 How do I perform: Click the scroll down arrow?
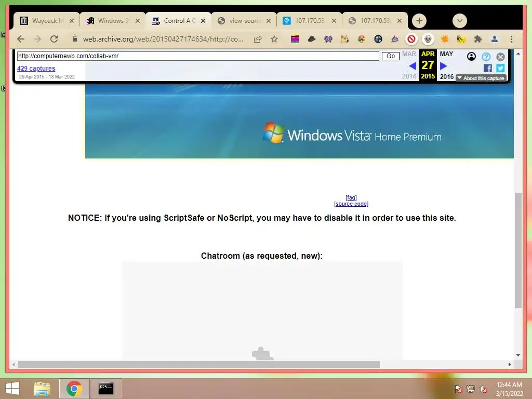[x=518, y=355]
